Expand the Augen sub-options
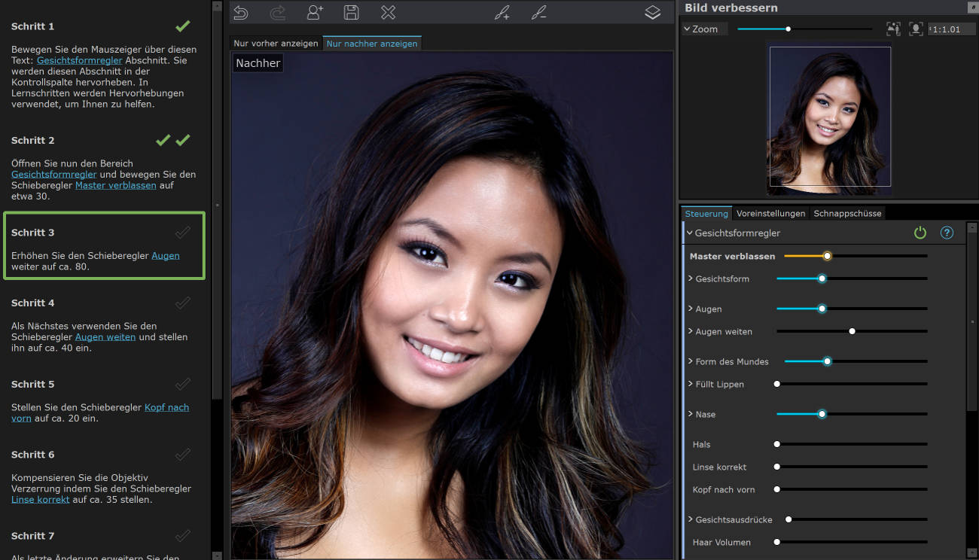The image size is (979, 560). [691, 309]
